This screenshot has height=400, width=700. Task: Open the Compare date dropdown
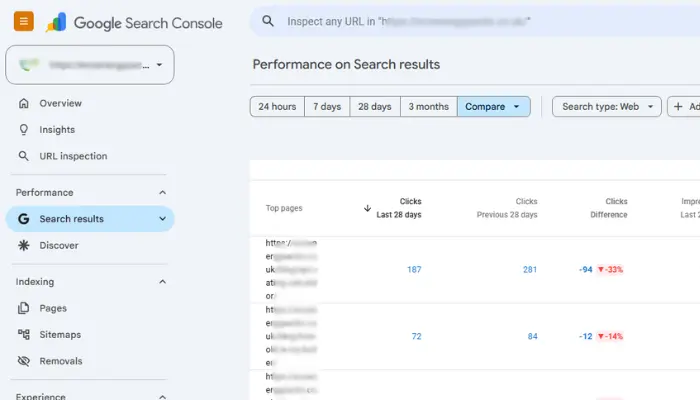click(494, 107)
